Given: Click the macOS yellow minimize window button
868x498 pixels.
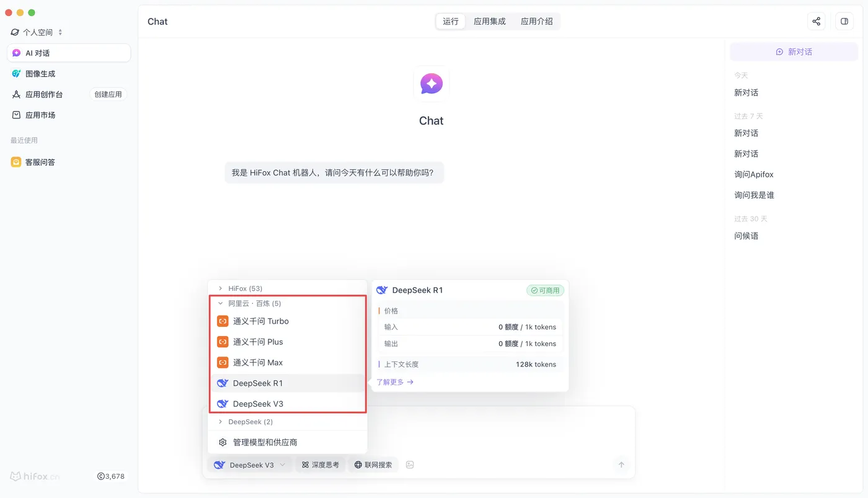Looking at the screenshot, I should pos(20,12).
